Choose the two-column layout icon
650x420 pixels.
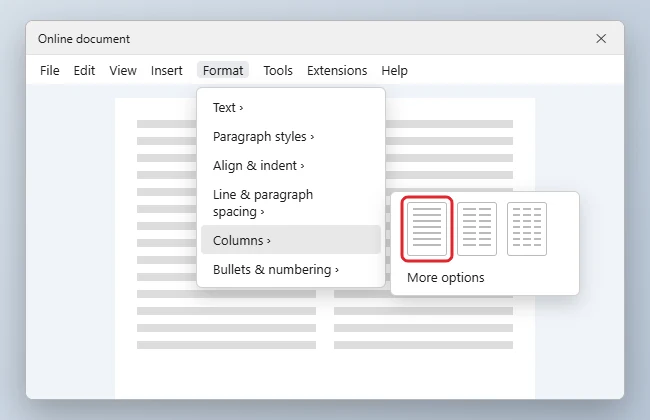(477, 229)
